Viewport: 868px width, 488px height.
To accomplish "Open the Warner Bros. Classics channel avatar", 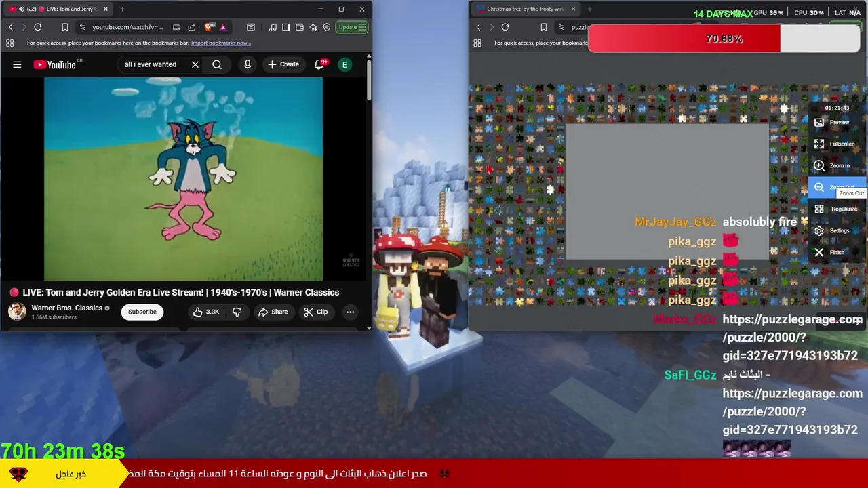I will [17, 311].
